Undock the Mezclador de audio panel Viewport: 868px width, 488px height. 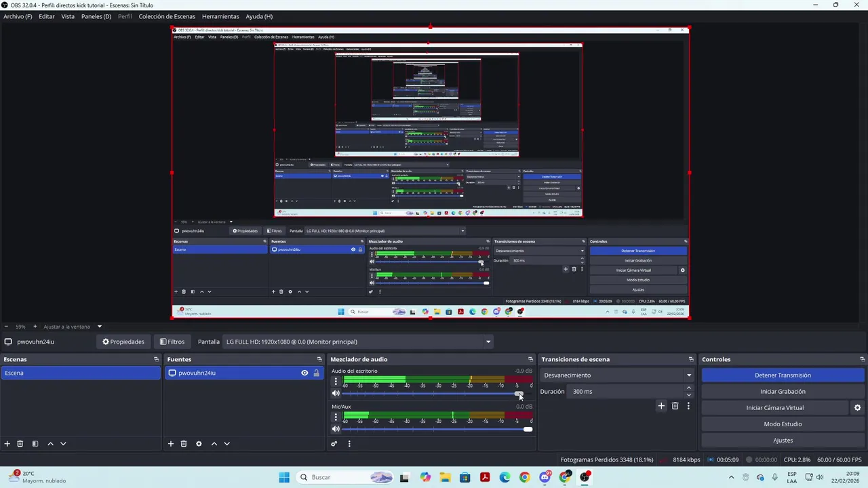point(530,359)
